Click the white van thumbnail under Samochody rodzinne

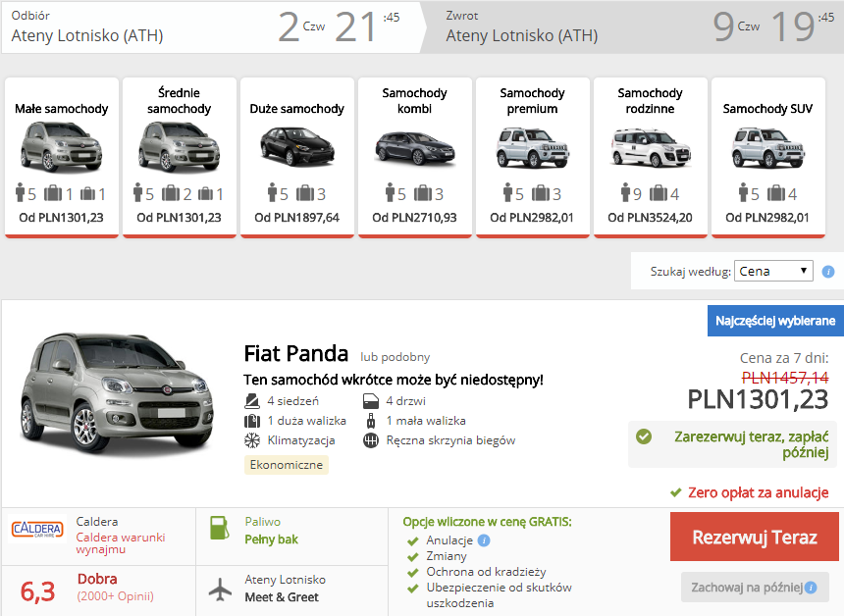click(x=651, y=147)
